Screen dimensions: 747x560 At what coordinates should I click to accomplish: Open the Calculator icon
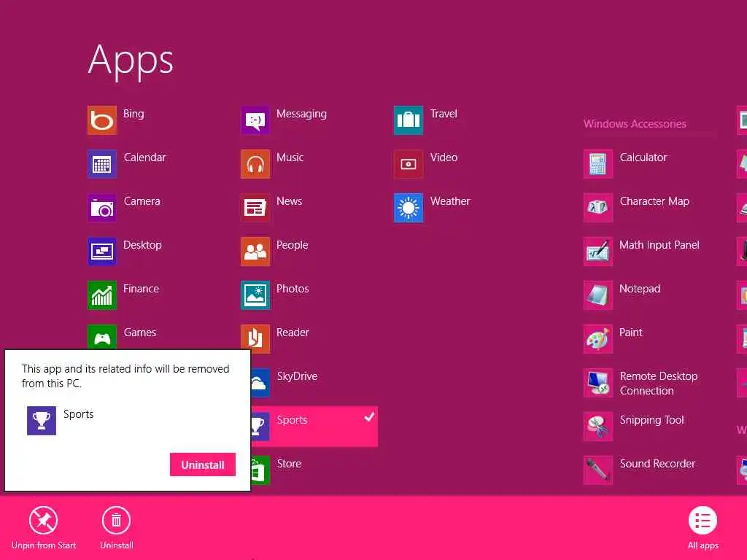(x=598, y=164)
